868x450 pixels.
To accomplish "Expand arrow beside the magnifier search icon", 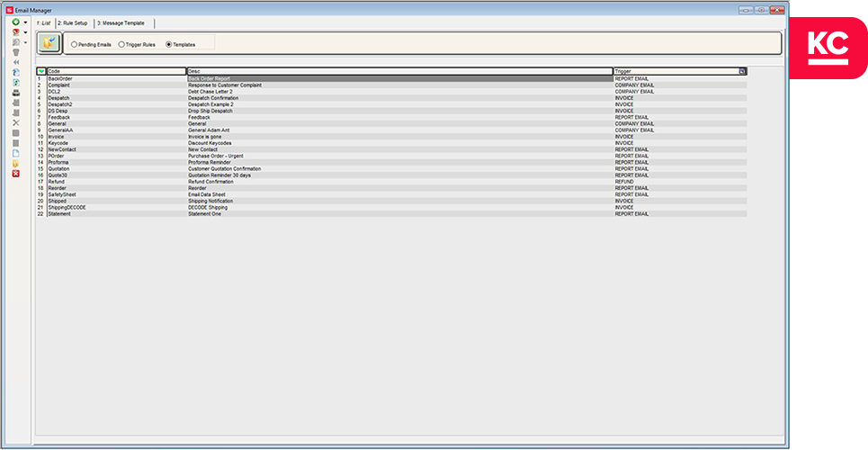I will click(25, 42).
